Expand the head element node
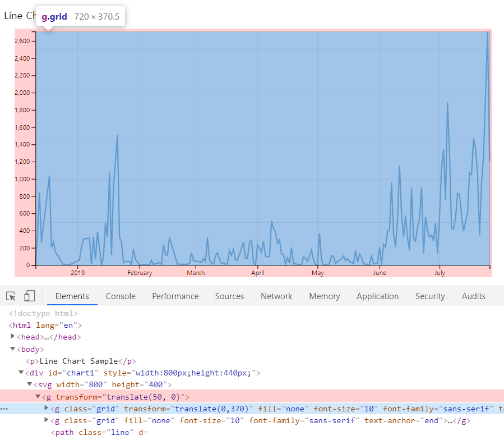Viewport: 504px width, 440px height. click(x=12, y=336)
